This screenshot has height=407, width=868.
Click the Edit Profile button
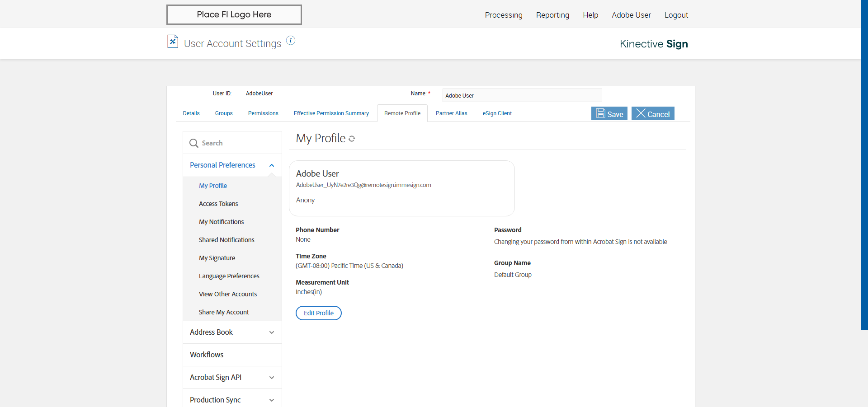coord(319,313)
